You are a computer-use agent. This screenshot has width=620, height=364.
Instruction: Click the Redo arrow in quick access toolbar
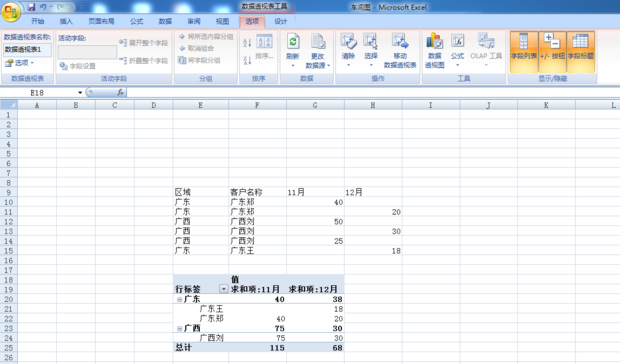pos(60,7)
